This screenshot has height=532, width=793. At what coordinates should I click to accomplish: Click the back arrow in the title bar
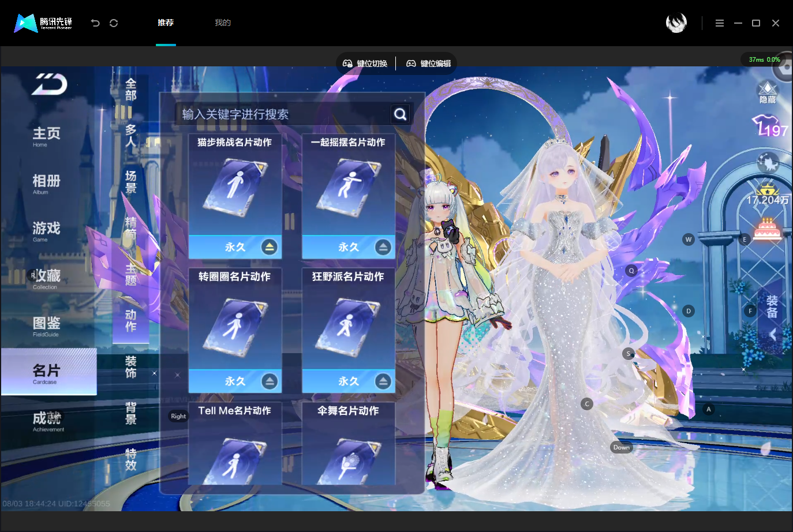point(95,23)
